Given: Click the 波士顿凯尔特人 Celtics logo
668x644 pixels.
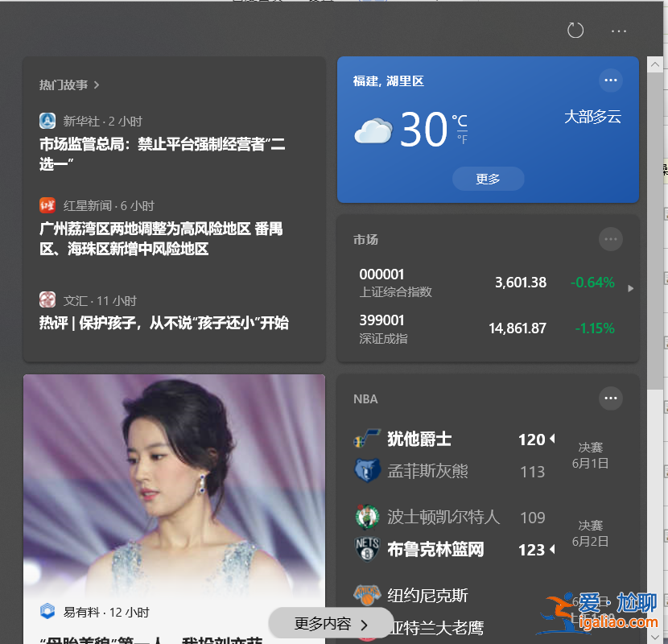Looking at the screenshot, I should click(x=367, y=516).
